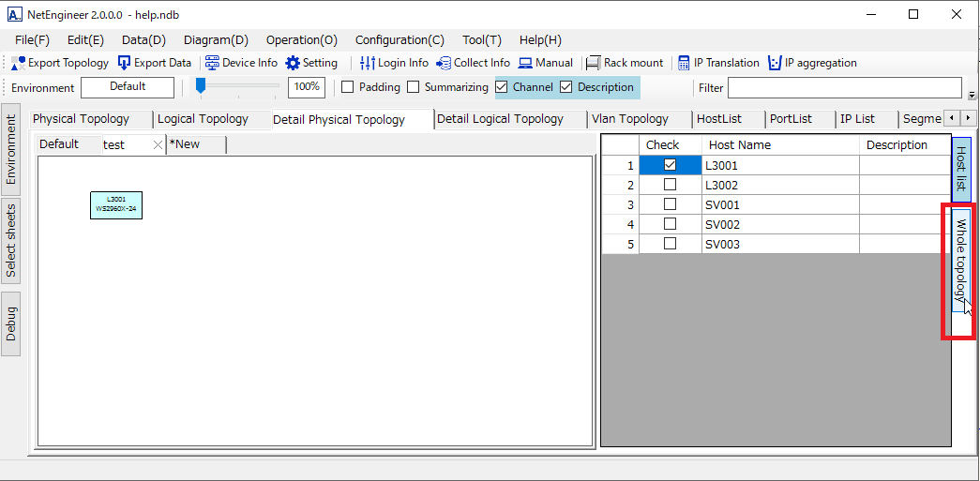This screenshot has height=481, width=980.
Task: Click the Collect Info icon
Action: pos(444,63)
